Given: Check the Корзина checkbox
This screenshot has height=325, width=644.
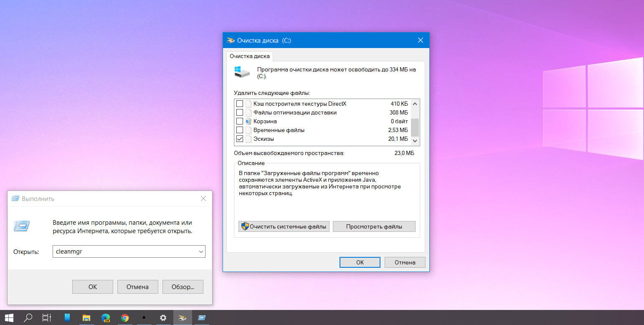Looking at the screenshot, I should [240, 121].
